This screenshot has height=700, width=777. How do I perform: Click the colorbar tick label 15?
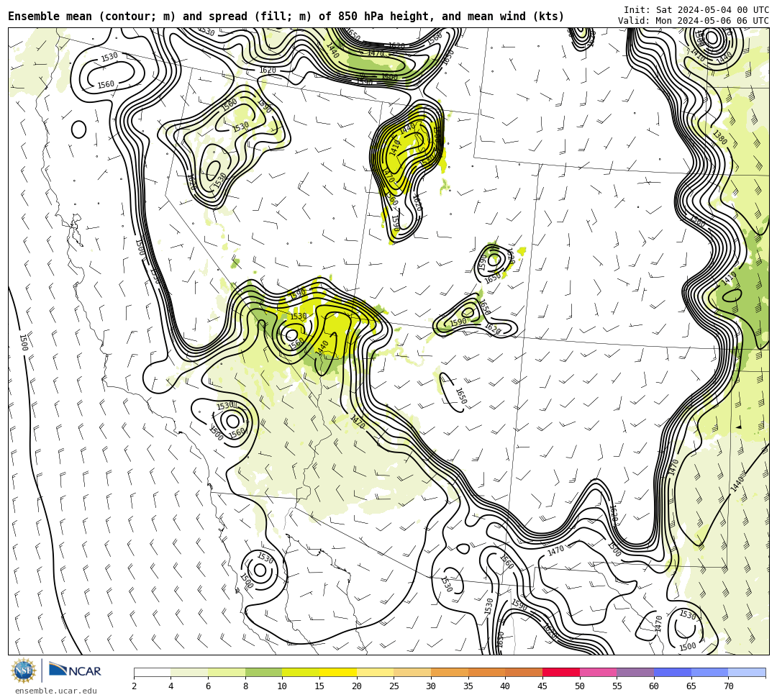(319, 686)
